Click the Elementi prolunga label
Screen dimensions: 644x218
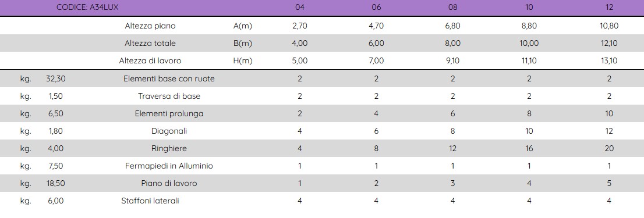coord(169,113)
